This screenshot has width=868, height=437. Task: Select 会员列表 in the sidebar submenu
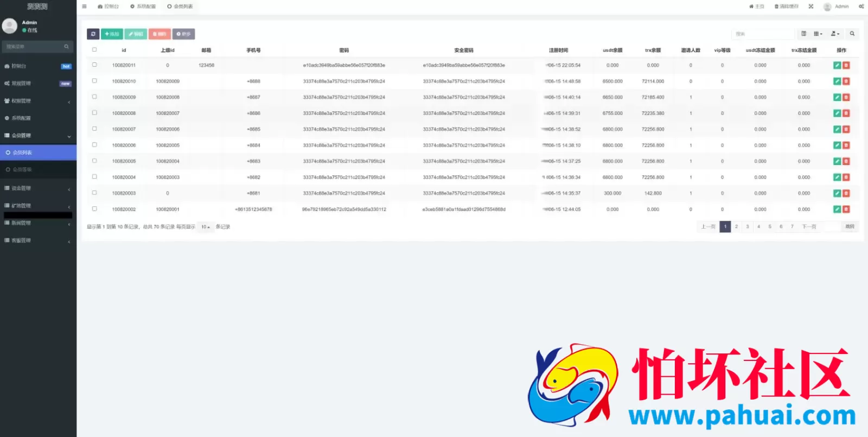point(38,153)
